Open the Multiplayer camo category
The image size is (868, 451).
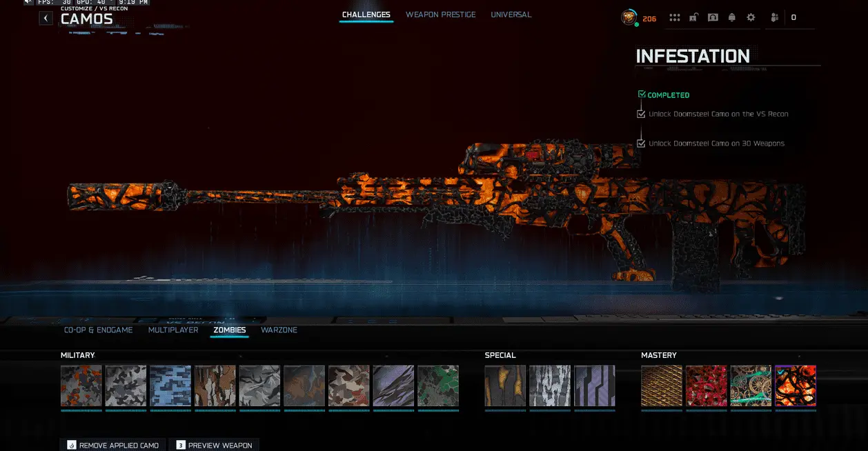click(x=173, y=330)
